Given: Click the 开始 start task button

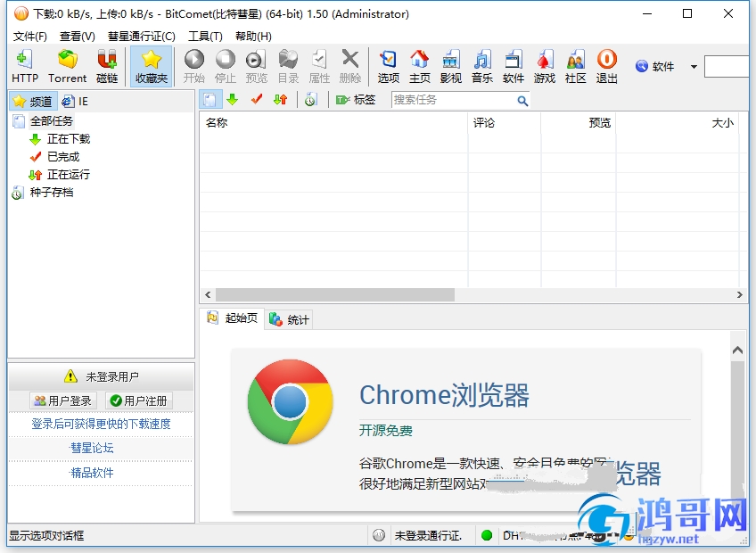Looking at the screenshot, I should tap(194, 67).
